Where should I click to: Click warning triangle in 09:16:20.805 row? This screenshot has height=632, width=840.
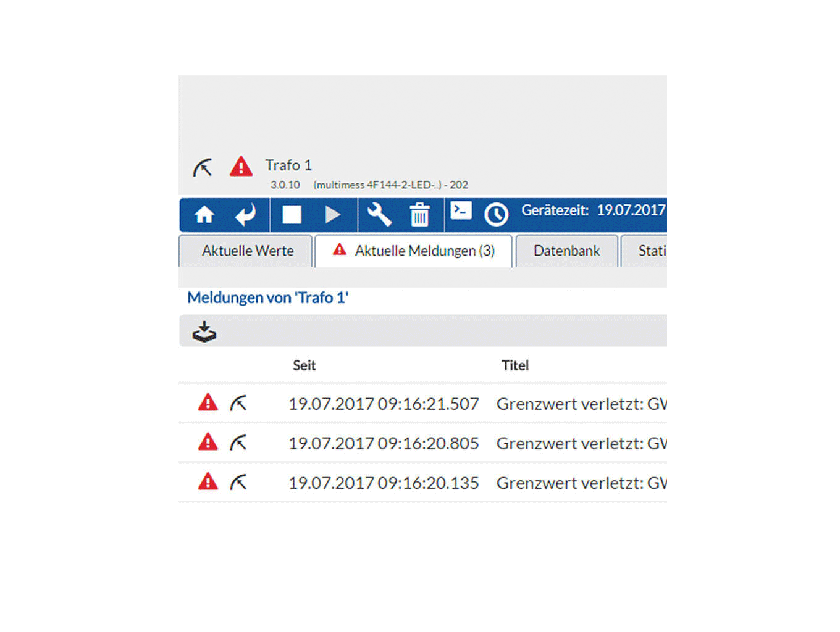[208, 442]
